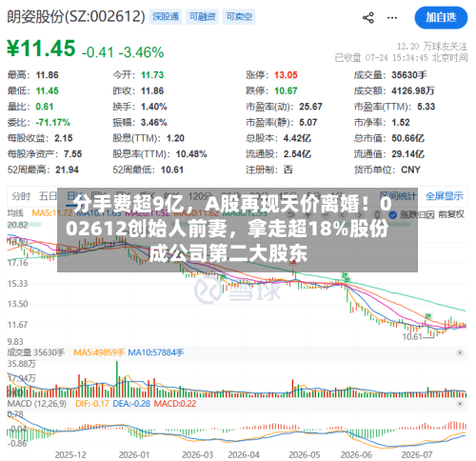
Task: Click the 总股本 value 4.42亿
Action: tap(297, 138)
